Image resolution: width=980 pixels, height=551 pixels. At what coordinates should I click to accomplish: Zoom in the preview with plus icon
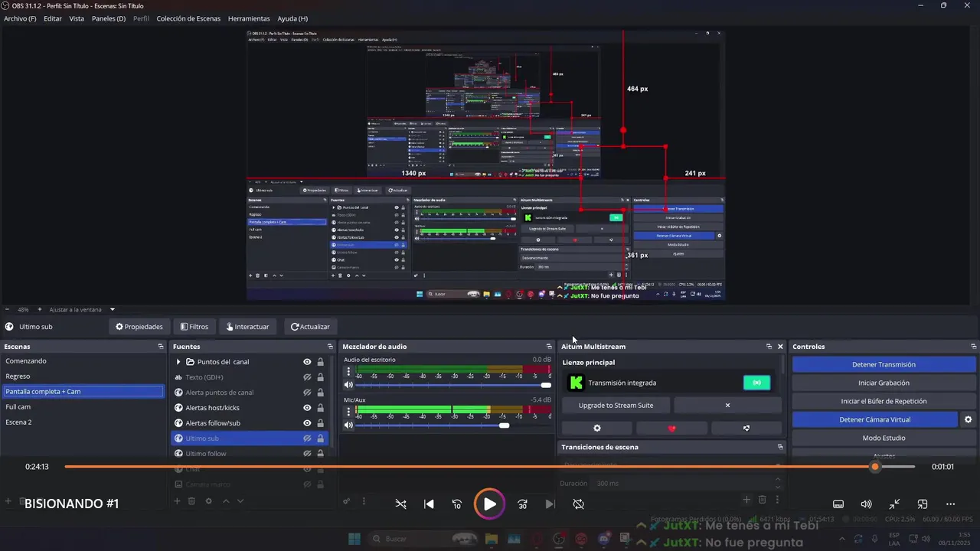pyautogui.click(x=40, y=309)
